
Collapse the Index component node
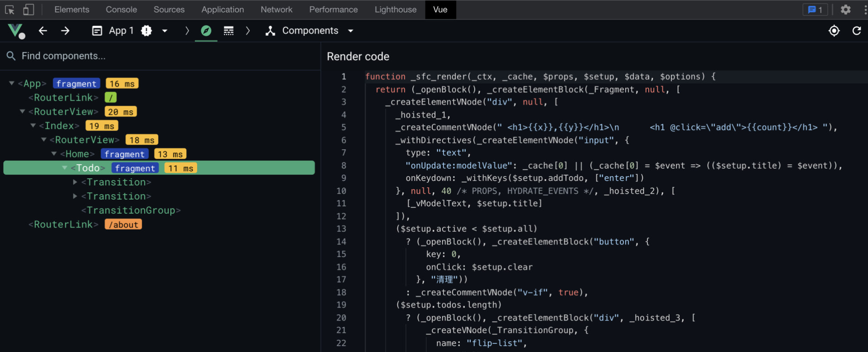(33, 126)
